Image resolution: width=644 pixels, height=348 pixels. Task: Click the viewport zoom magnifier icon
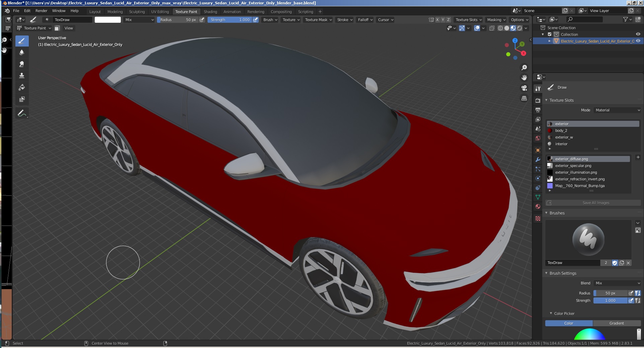[524, 68]
